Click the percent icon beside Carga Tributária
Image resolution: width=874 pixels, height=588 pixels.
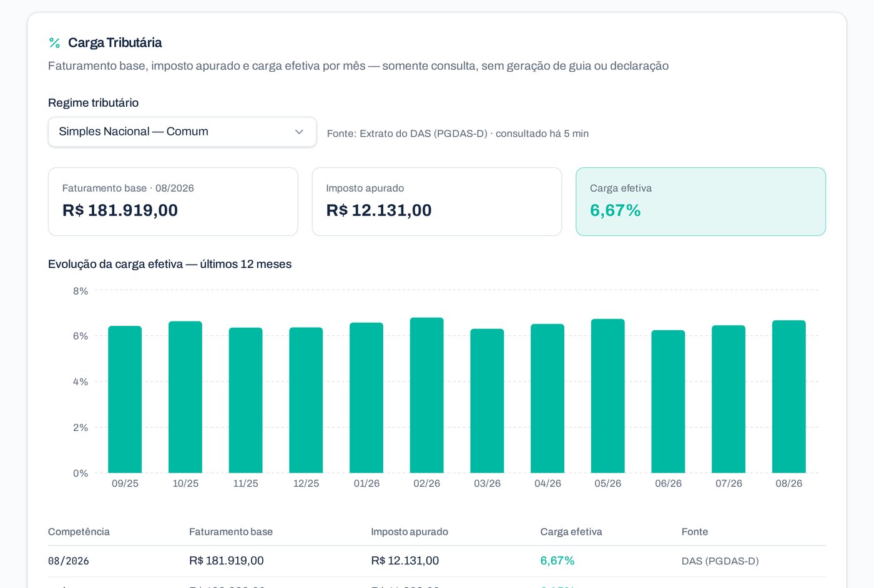click(x=54, y=43)
